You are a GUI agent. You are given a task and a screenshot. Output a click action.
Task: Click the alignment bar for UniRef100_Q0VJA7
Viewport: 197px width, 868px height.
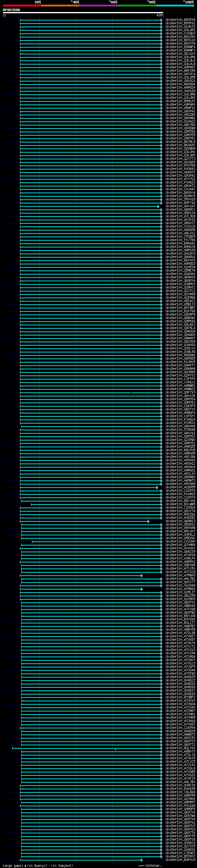[x=90, y=206]
